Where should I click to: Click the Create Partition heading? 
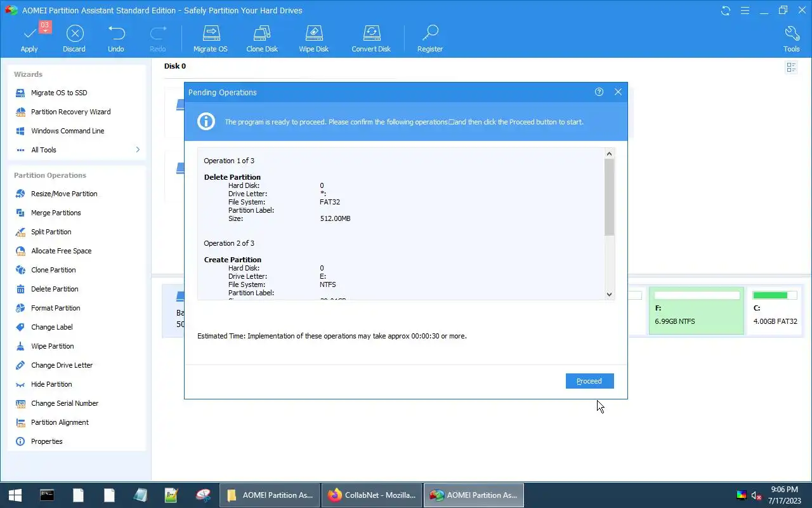pos(232,260)
